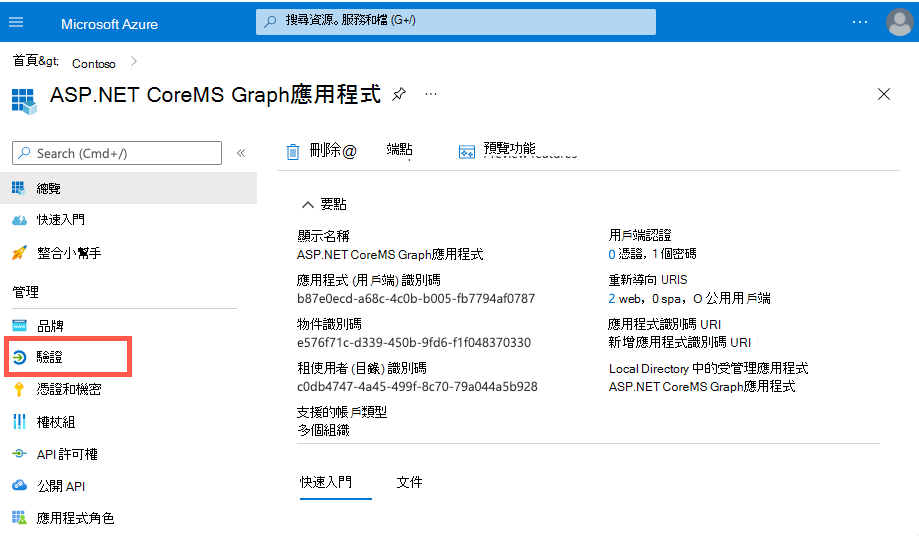Open 預覽功能 in the toolbar
919x536 pixels.
coord(509,149)
